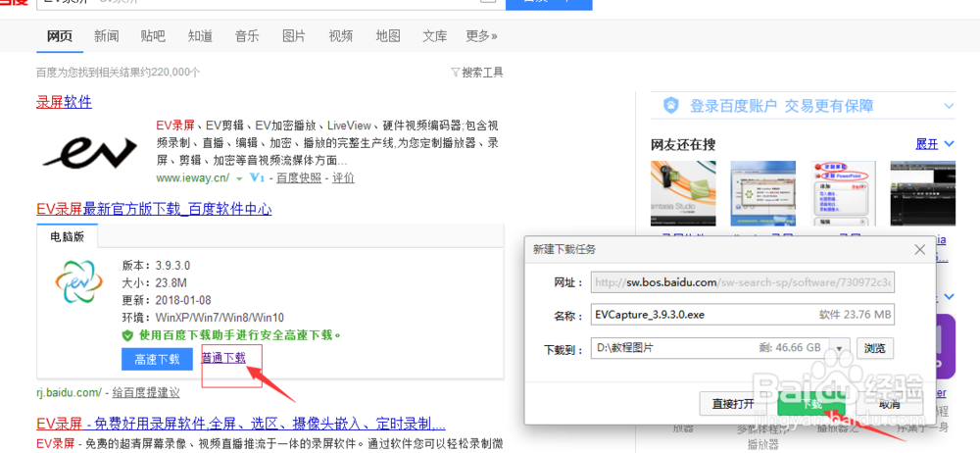This screenshot has height=453, width=980.
Task: Click the 下载到 path field
Action: (x=710, y=348)
